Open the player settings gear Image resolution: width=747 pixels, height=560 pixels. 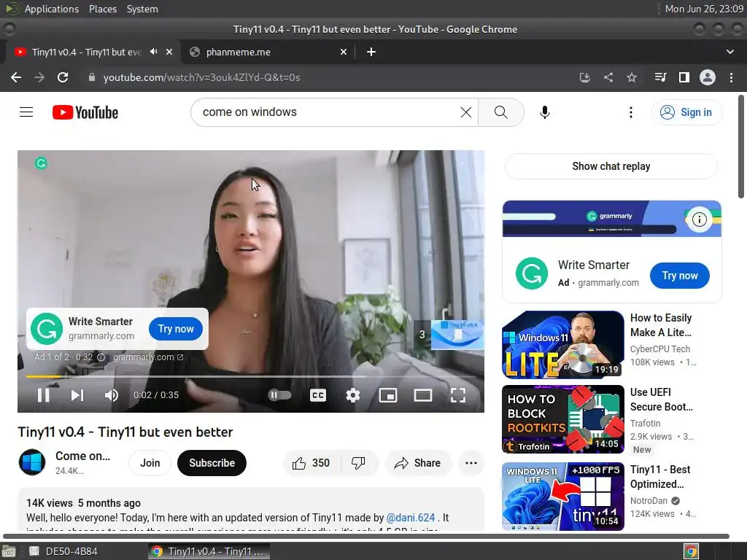click(353, 395)
